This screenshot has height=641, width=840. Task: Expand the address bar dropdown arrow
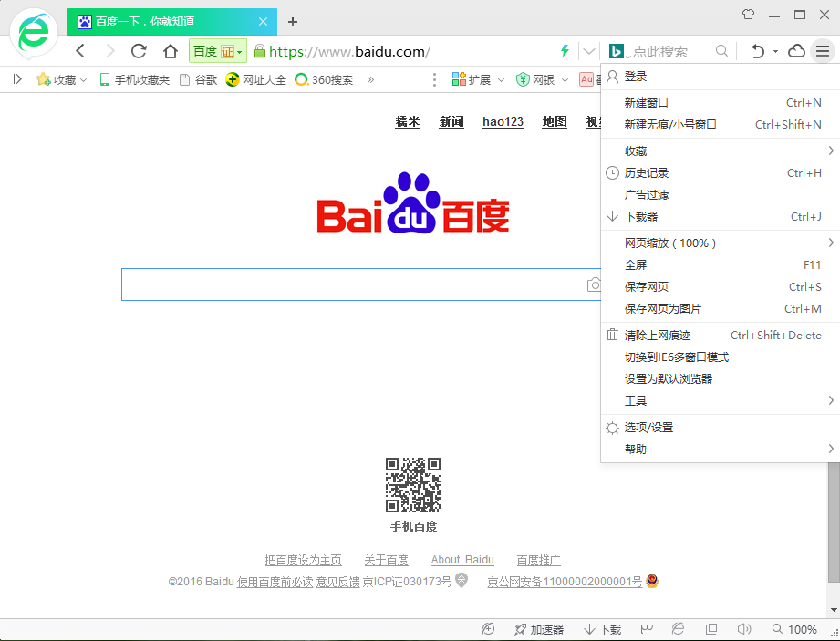coord(589,51)
